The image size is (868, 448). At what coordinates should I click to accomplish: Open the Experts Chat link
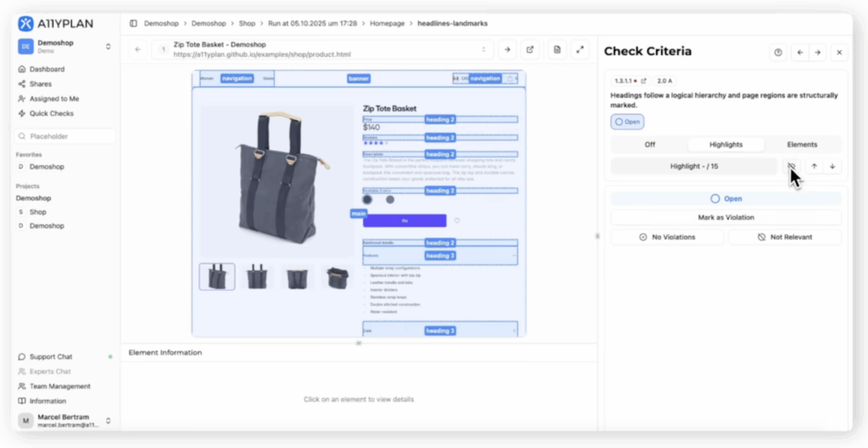50,372
